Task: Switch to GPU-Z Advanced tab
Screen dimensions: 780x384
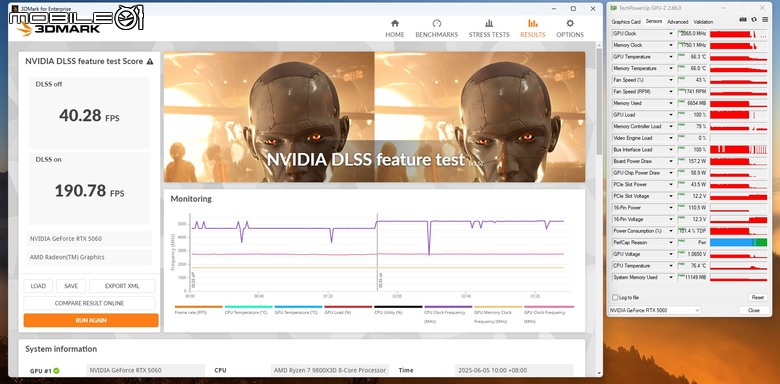Action: pos(677,22)
